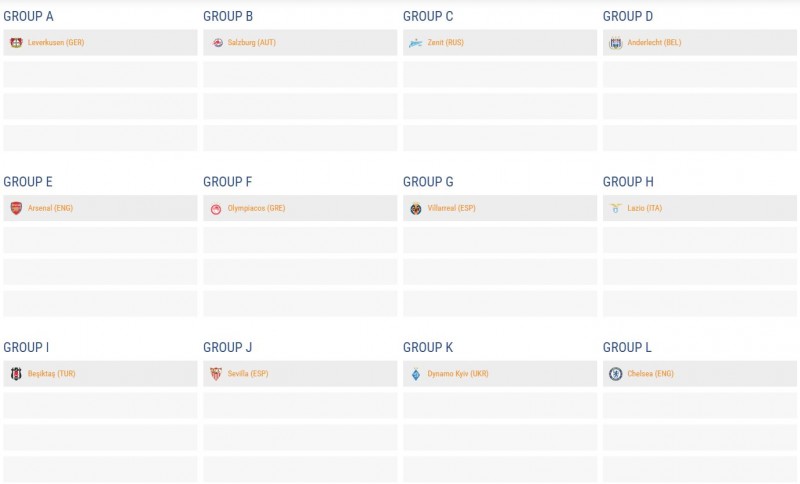800x484 pixels.
Task: Click the GROUP A heading
Action: coord(29,16)
